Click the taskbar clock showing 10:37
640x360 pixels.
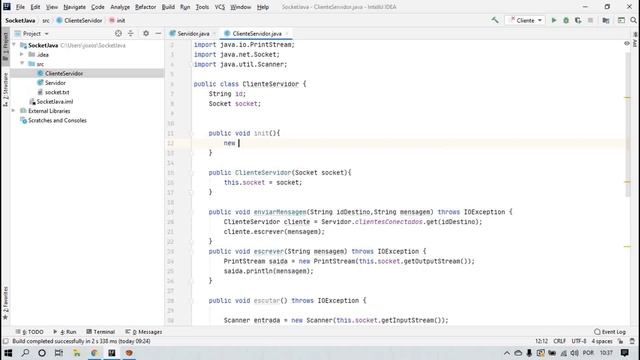(606, 353)
